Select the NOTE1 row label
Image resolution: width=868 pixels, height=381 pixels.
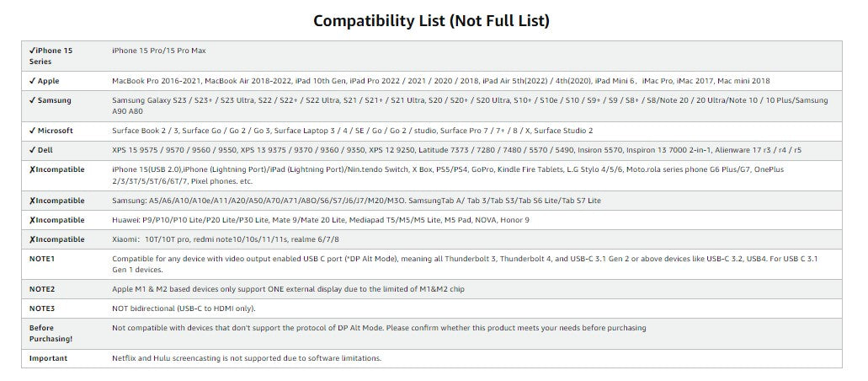point(42,259)
